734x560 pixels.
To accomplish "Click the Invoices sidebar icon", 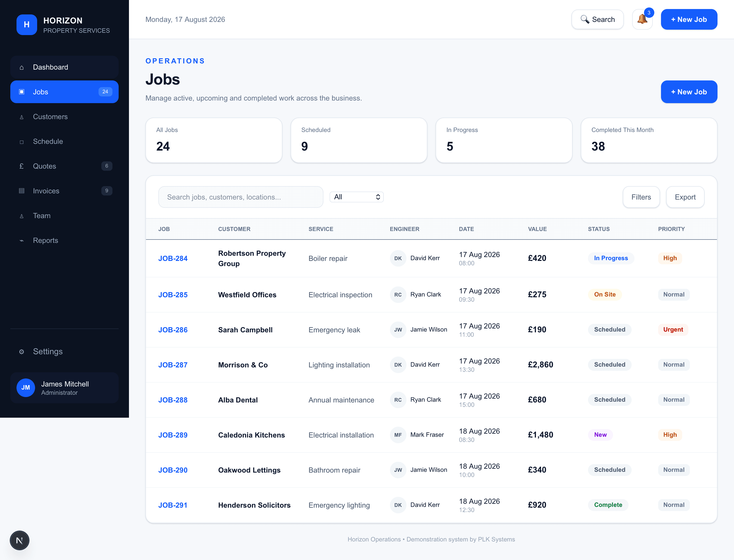I will click(x=22, y=191).
